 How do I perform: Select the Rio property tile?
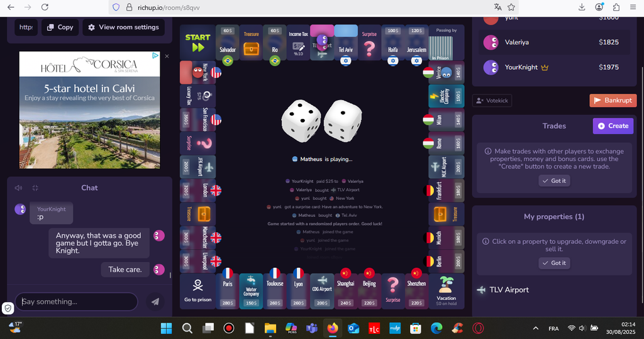pyautogui.click(x=275, y=43)
